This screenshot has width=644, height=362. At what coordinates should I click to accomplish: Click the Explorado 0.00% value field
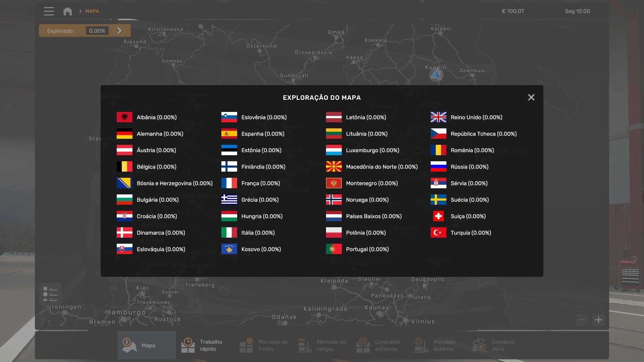(97, 31)
